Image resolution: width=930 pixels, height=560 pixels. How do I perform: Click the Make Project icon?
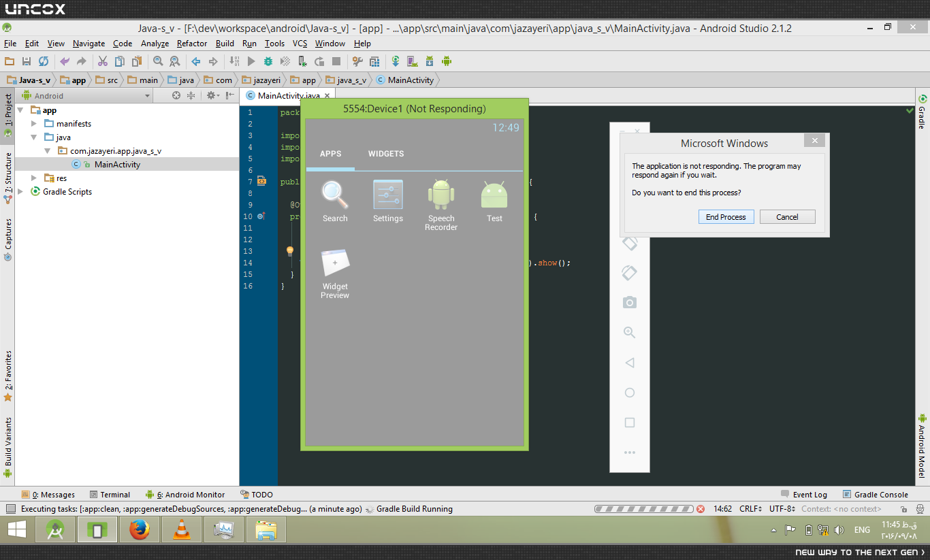coord(234,61)
